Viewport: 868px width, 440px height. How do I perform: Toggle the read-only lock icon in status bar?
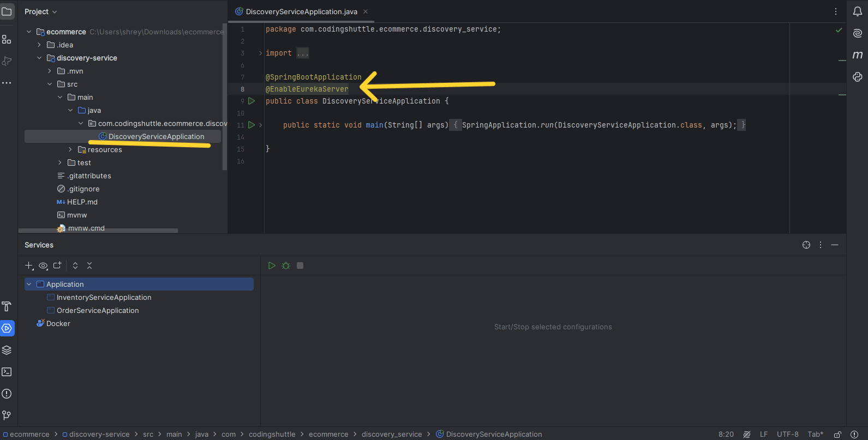coord(837,434)
